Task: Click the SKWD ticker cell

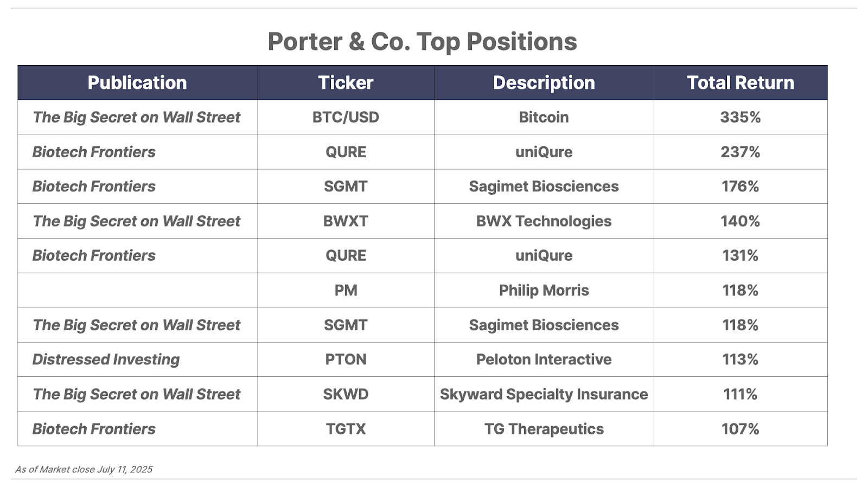Action: (x=346, y=394)
